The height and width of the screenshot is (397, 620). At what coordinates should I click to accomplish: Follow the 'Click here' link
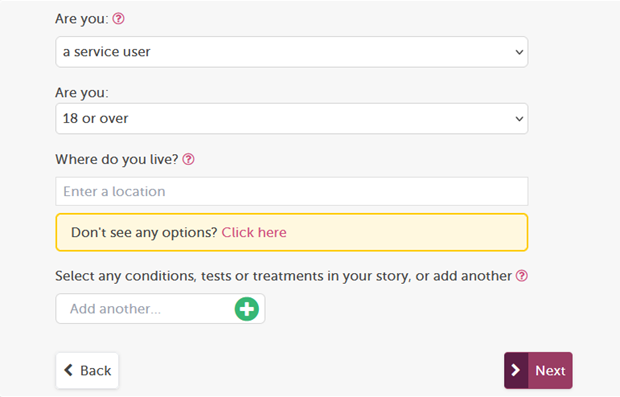point(254,232)
